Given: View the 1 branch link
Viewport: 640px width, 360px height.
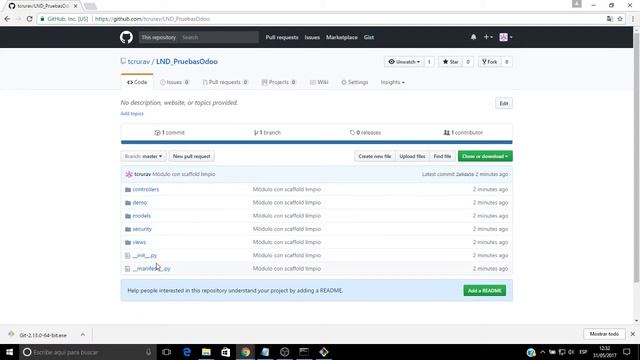Looking at the screenshot, I should click(267, 133).
